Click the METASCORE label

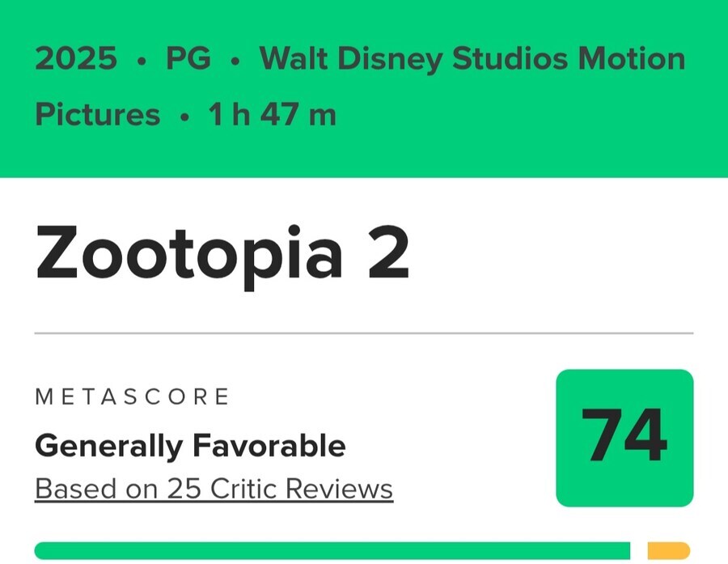coord(133,396)
